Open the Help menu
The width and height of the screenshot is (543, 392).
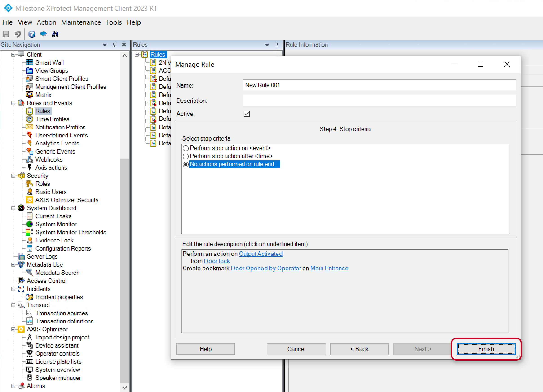(134, 22)
